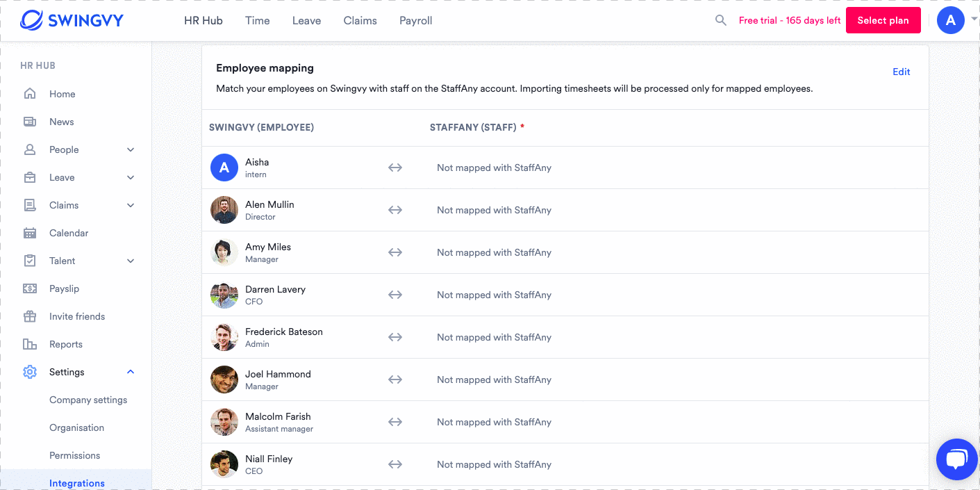Screen dimensions: 980x490
Task: Click the mapping arrows for Darren Lavery
Action: pyautogui.click(x=395, y=295)
